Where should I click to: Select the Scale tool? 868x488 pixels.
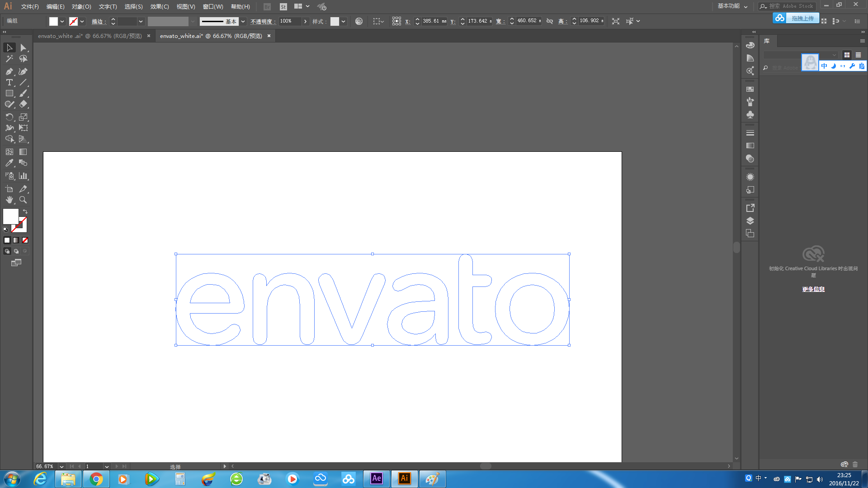click(23, 117)
